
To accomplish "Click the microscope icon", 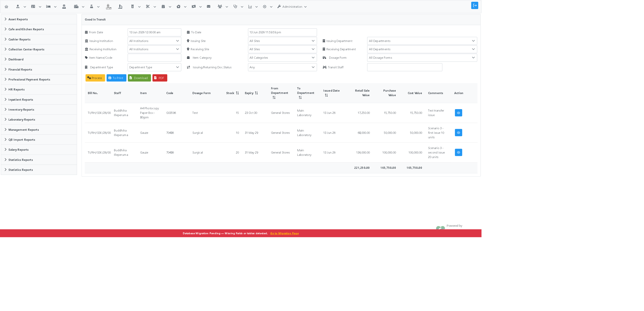I will pos(120,7).
